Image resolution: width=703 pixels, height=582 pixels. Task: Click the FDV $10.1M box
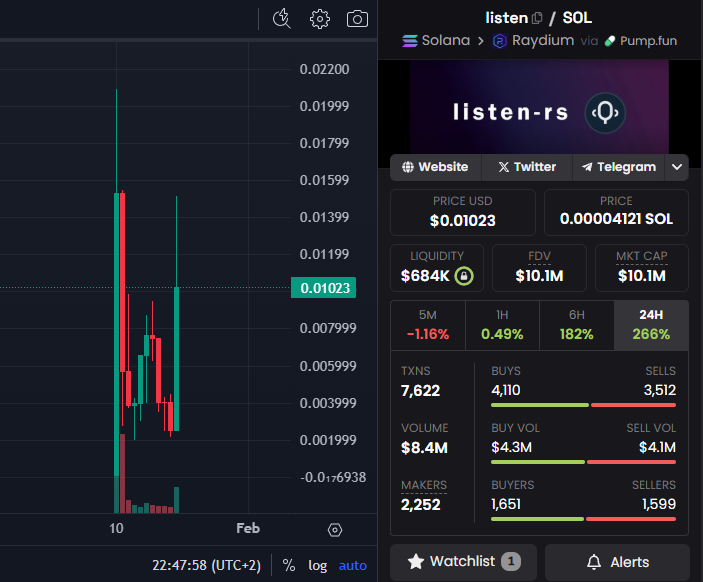coord(539,268)
